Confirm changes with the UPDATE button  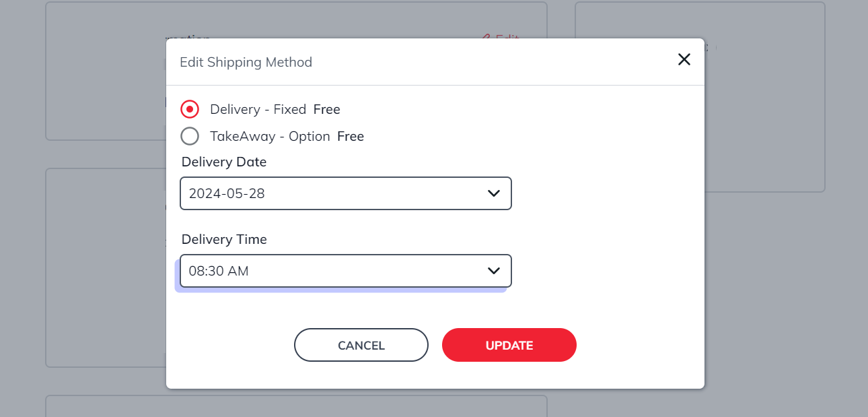pos(509,345)
